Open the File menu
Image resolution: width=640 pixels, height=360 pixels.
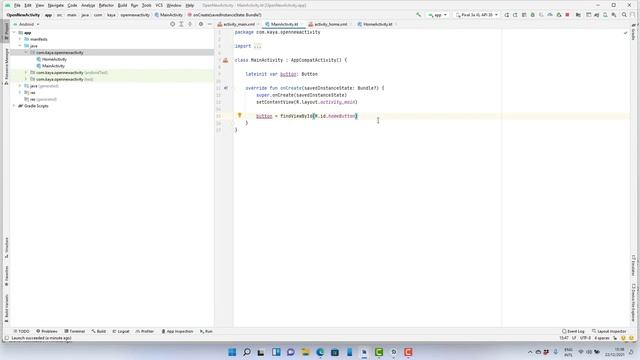(17, 5)
